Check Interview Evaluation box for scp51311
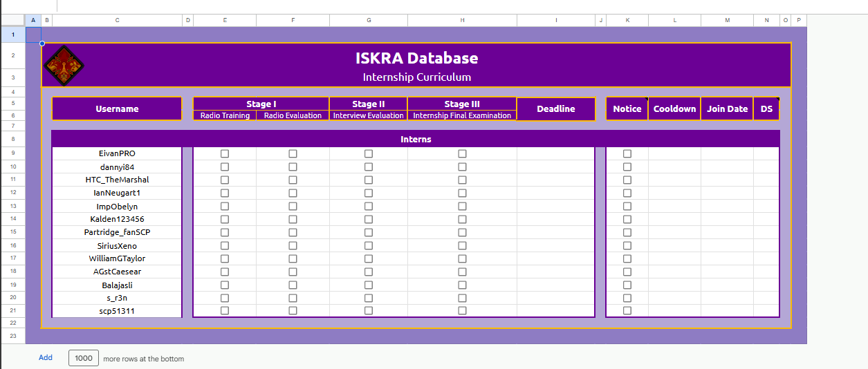The width and height of the screenshot is (868, 369). [369, 311]
